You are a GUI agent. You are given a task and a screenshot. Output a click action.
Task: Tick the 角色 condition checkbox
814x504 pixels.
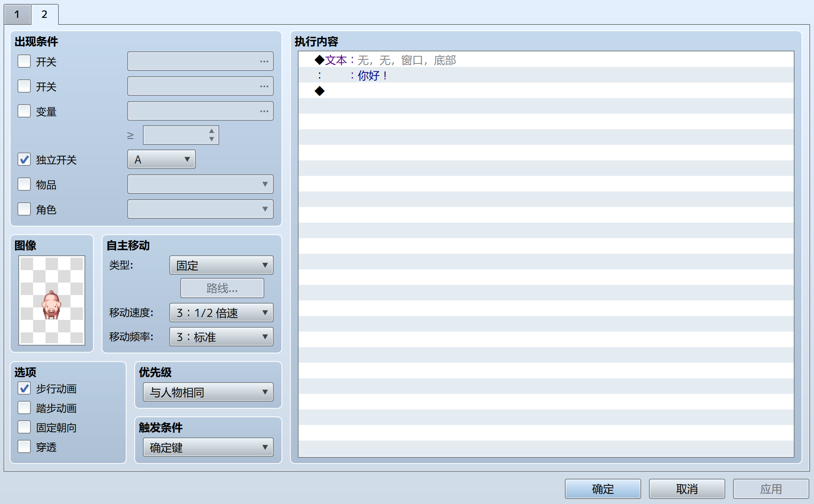24,209
